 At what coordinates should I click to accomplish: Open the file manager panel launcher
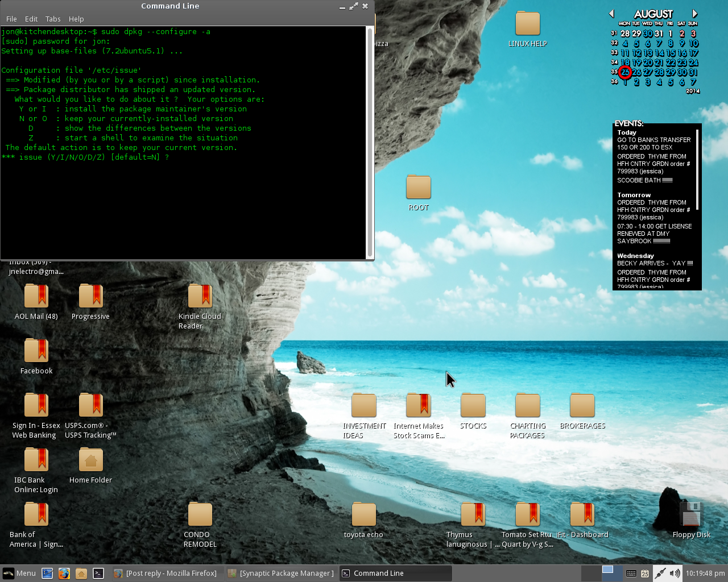coord(81,573)
